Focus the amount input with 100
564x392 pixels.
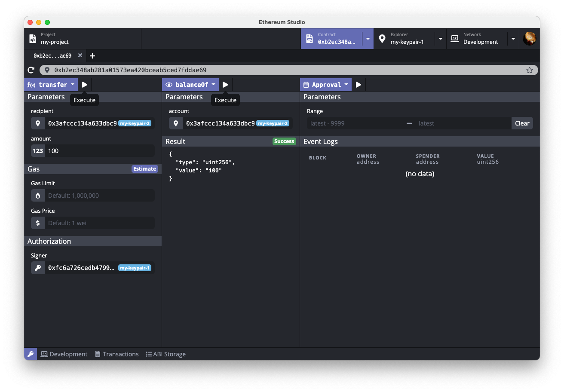99,151
